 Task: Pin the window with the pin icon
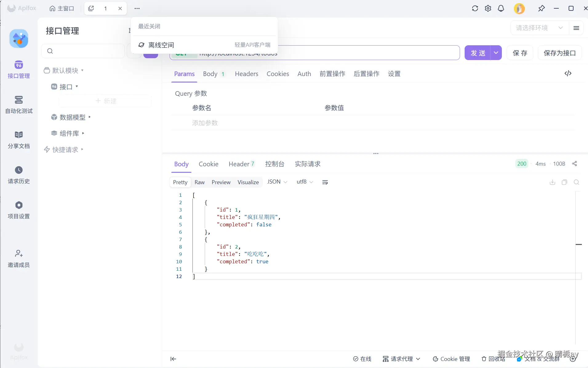pos(541,8)
